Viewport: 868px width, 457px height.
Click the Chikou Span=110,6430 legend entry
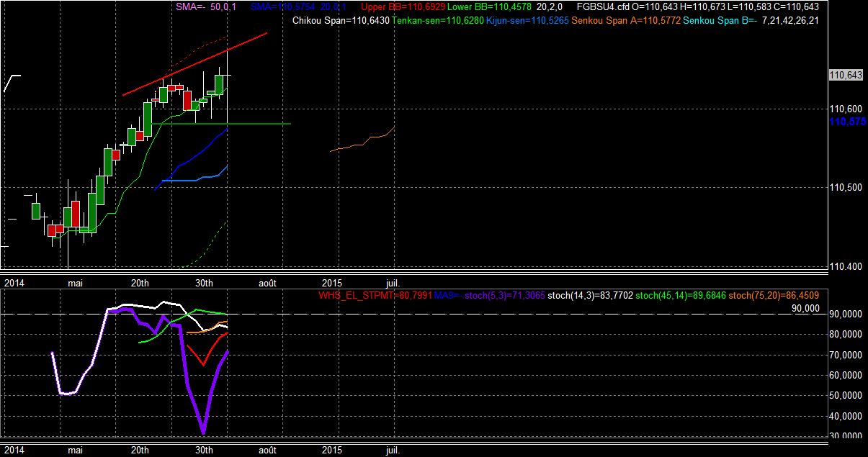[x=341, y=20]
